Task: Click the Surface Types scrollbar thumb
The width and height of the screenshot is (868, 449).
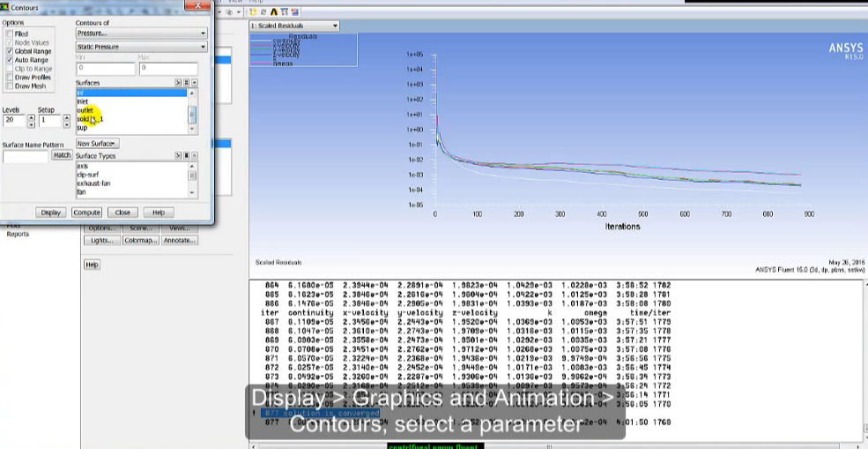Action: [192, 176]
